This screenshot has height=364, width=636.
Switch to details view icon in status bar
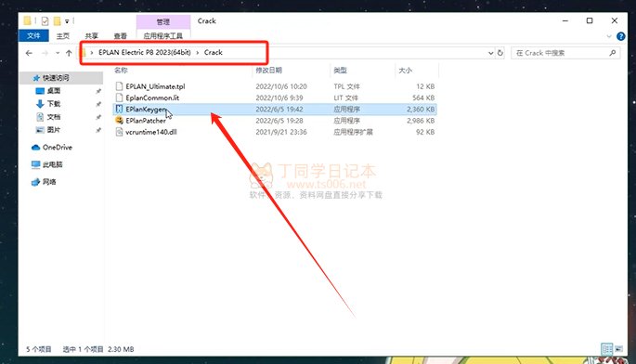click(607, 348)
